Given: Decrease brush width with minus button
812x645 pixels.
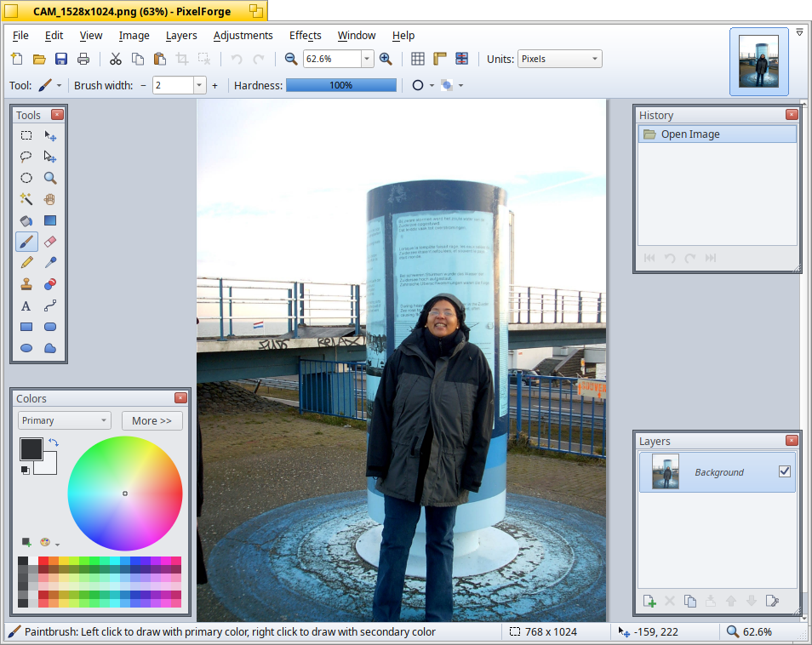Looking at the screenshot, I should (x=144, y=85).
